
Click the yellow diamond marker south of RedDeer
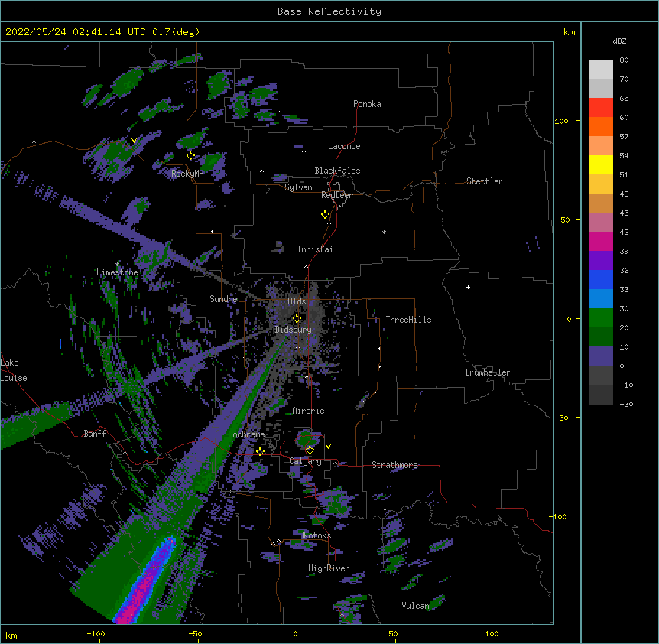[x=326, y=215]
